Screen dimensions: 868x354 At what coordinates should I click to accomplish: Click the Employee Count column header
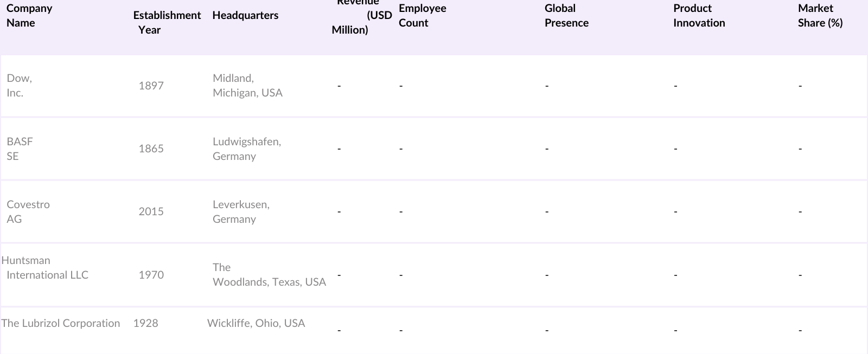pos(422,16)
